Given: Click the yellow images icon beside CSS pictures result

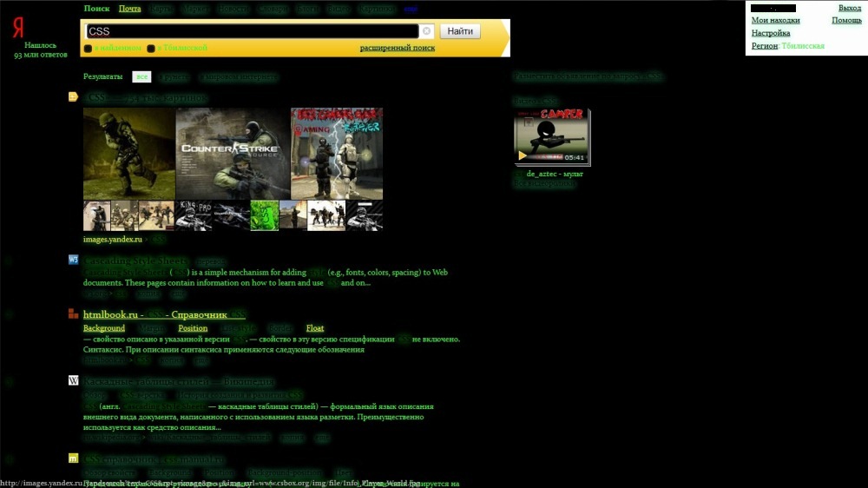Looking at the screenshot, I should 73,97.
